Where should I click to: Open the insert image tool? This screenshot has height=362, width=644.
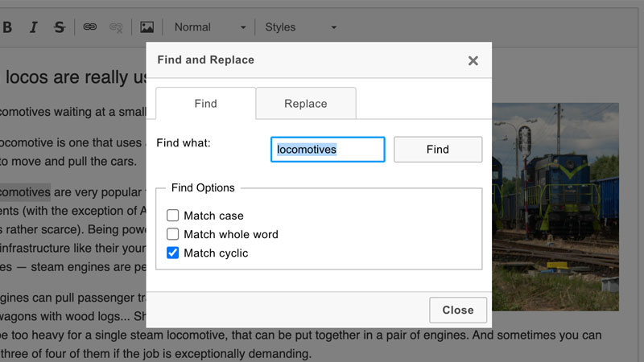147,27
